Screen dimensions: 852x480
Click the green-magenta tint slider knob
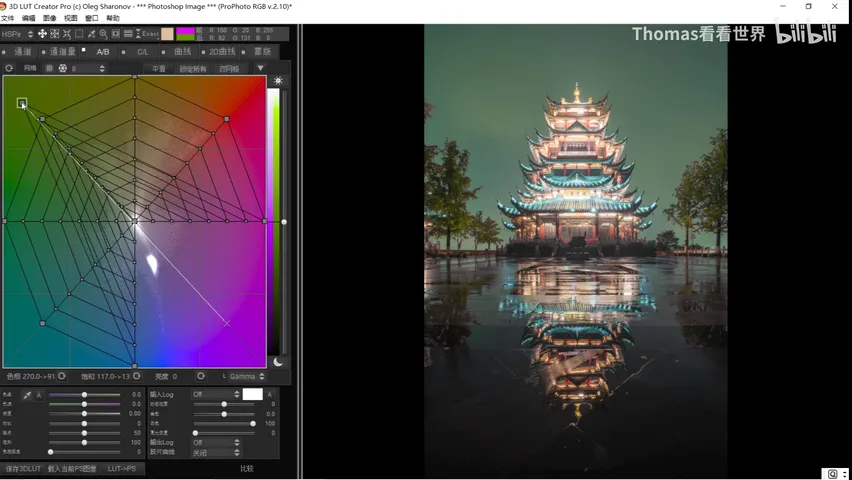[x=84, y=404]
